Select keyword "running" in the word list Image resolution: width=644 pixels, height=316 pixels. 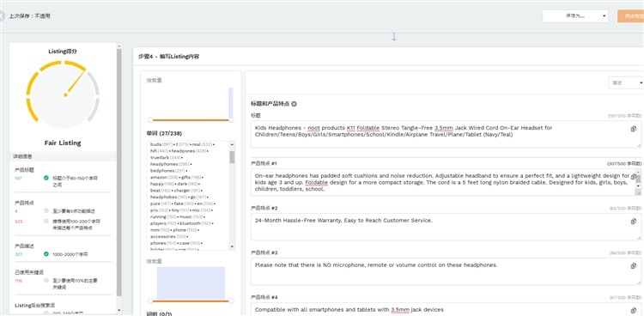tap(158, 216)
